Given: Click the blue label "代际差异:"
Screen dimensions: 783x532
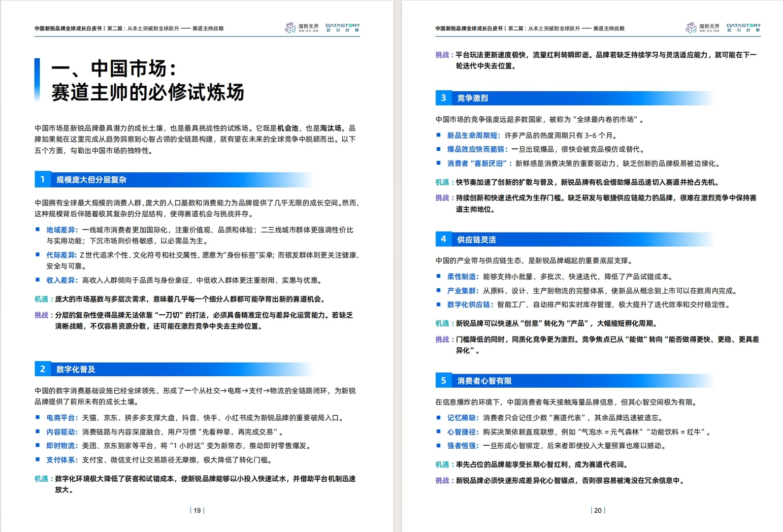Looking at the screenshot, I should tap(62, 255).
